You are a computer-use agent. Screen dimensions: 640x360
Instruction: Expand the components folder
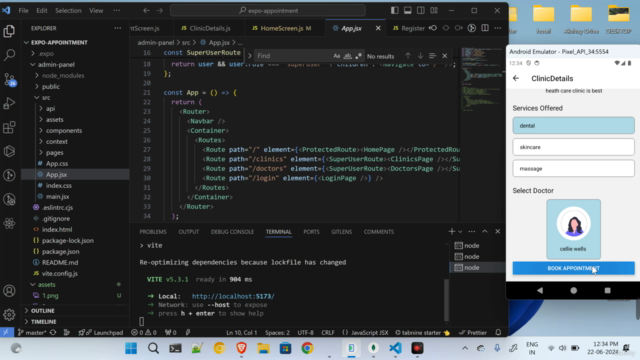click(64, 131)
